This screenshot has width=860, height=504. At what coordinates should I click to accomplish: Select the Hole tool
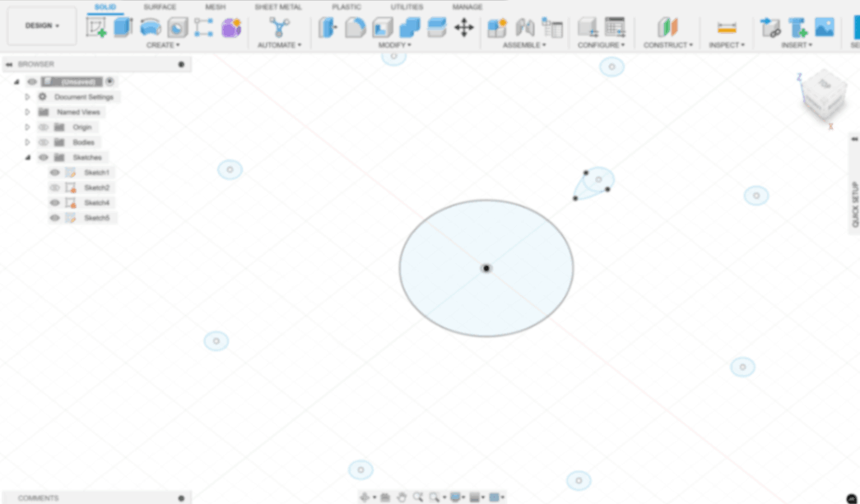pyautogui.click(x=177, y=27)
